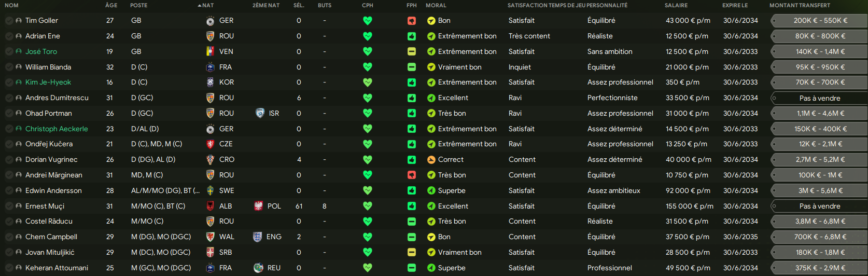Click Andrei Mărginean's red match sharpness icon
The width and height of the screenshot is (868, 276).
pyautogui.click(x=411, y=175)
